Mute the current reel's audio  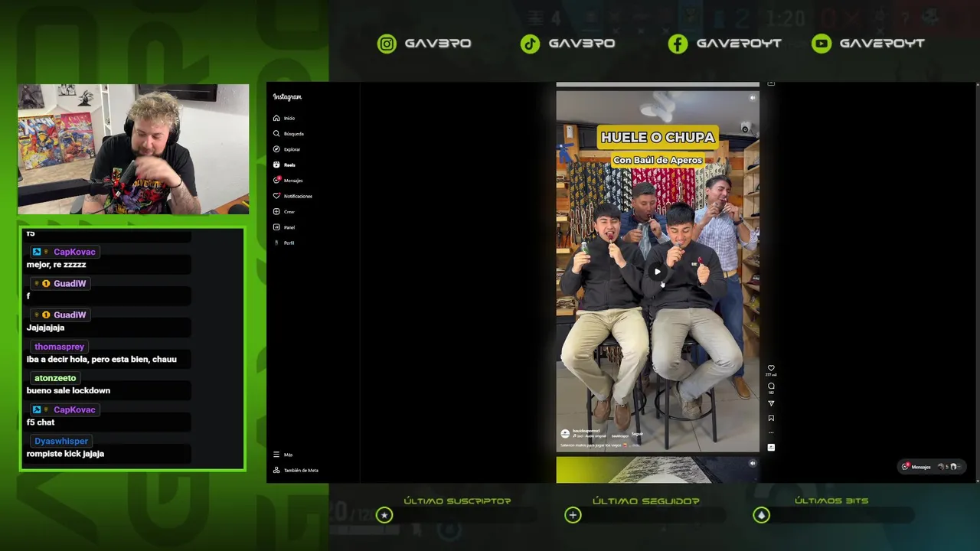point(752,98)
